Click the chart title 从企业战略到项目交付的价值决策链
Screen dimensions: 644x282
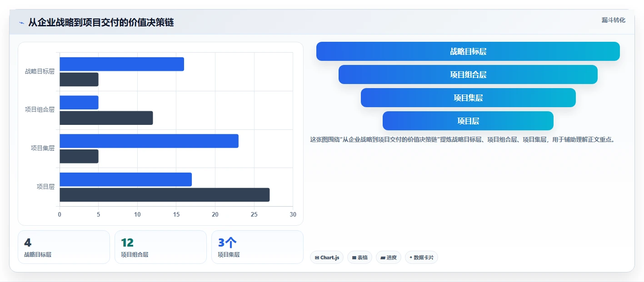click(x=101, y=22)
